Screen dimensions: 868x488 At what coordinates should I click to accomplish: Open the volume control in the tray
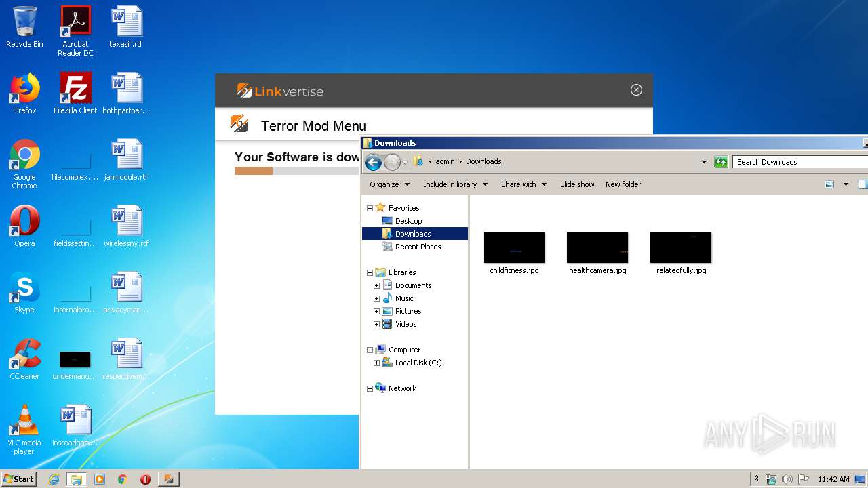click(787, 479)
